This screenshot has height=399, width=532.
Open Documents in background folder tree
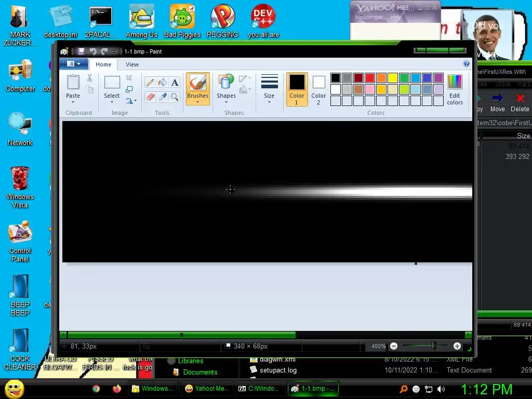[x=200, y=372]
